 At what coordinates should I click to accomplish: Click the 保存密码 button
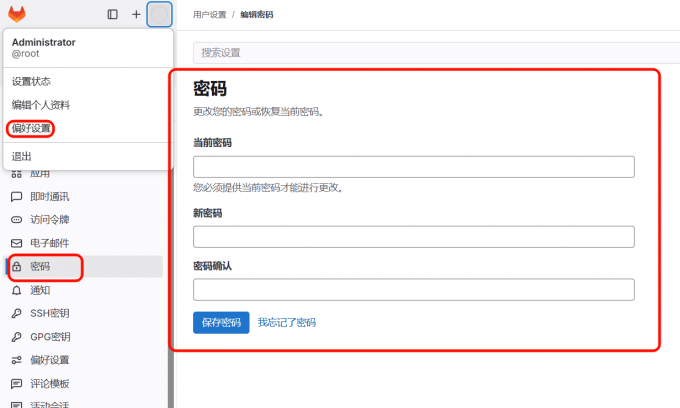[x=221, y=323]
